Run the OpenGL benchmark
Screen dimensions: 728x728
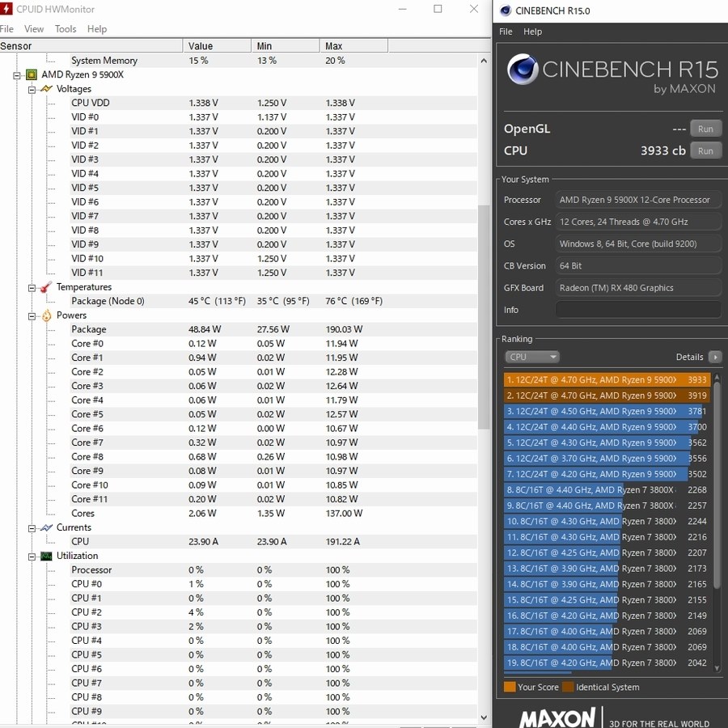705,129
